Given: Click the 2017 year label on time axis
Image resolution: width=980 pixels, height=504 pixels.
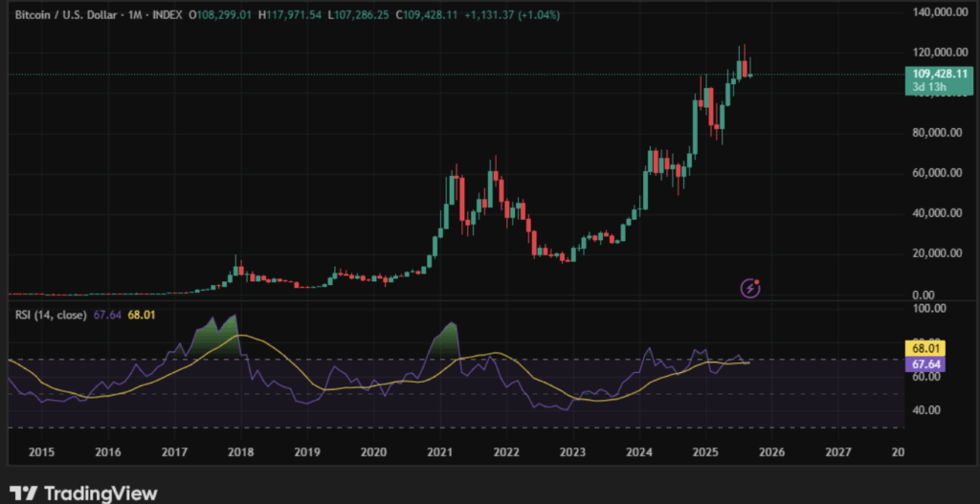Looking at the screenshot, I should point(175,452).
